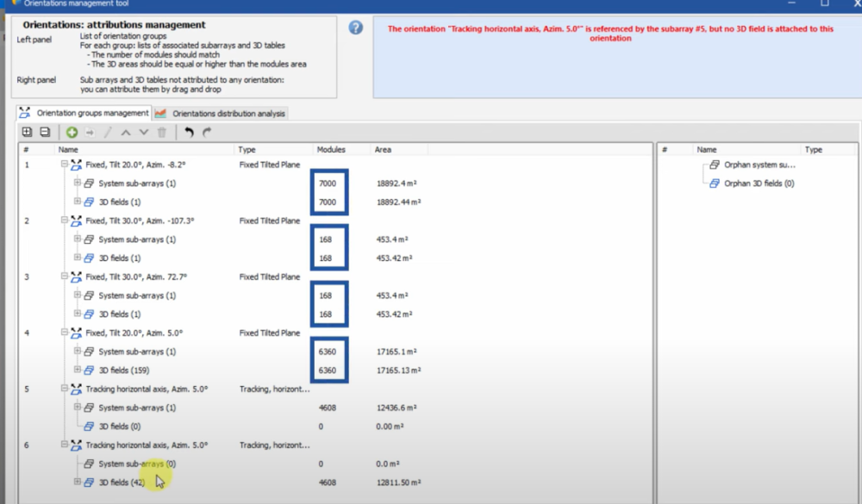This screenshot has width=862, height=504.
Task: Click the move up arrow icon
Action: [x=126, y=132]
